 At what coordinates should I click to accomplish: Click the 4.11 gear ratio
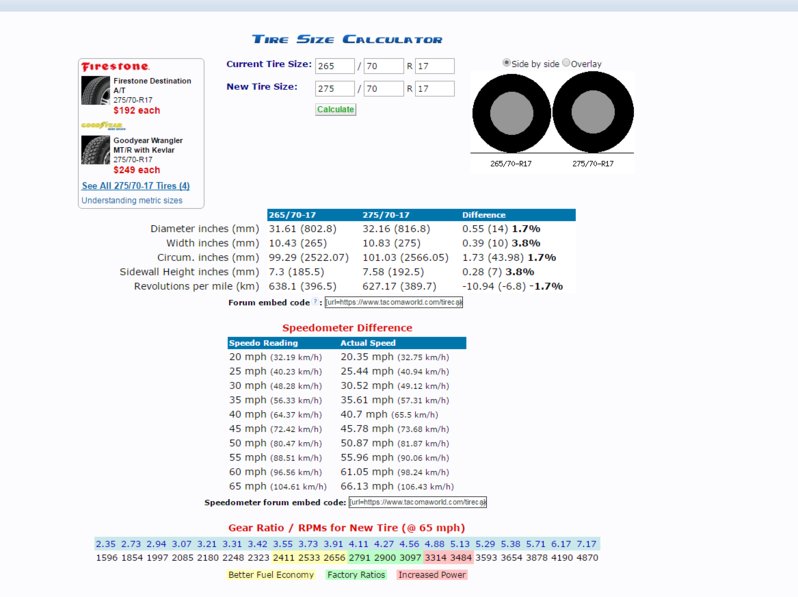point(358,544)
